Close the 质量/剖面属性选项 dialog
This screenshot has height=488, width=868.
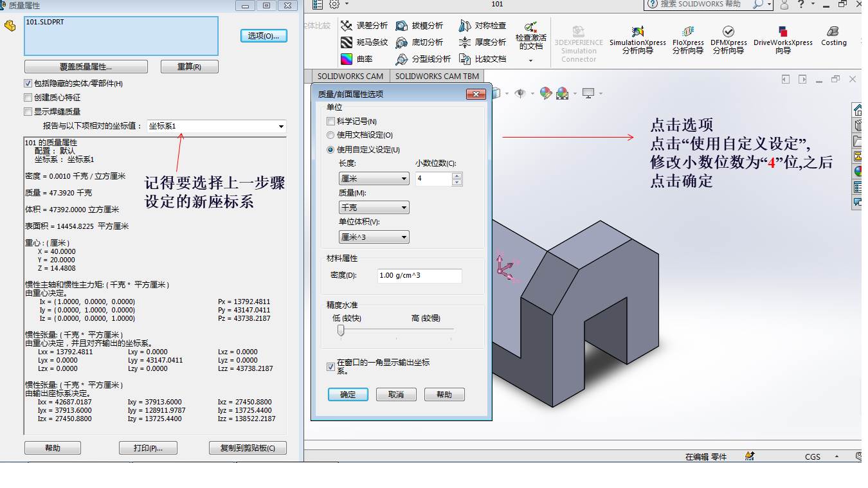(475, 94)
